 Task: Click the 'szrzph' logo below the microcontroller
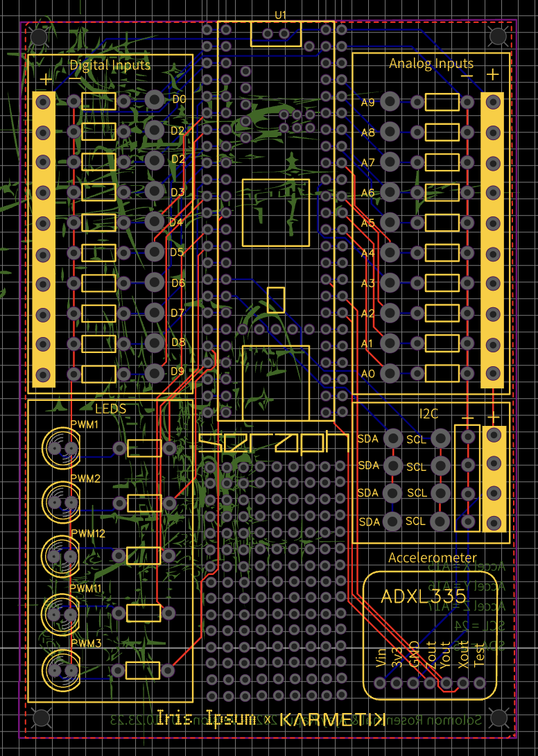tap(273, 444)
